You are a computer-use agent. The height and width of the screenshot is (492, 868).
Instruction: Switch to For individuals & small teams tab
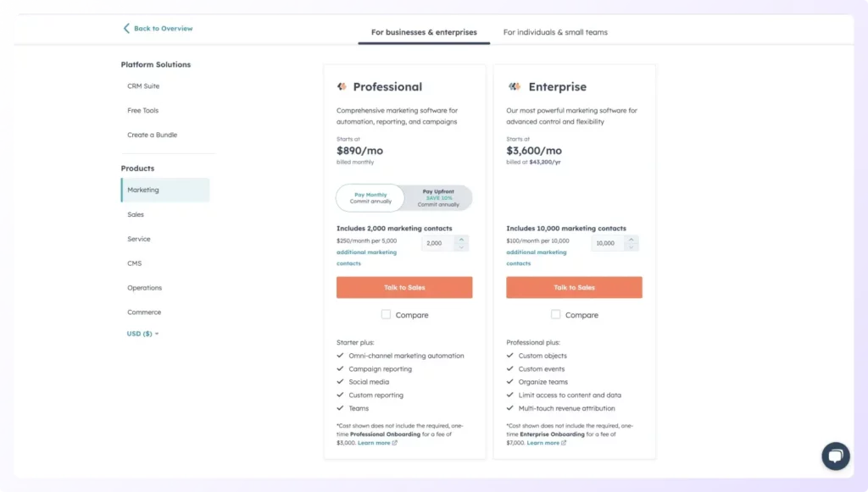coord(555,32)
